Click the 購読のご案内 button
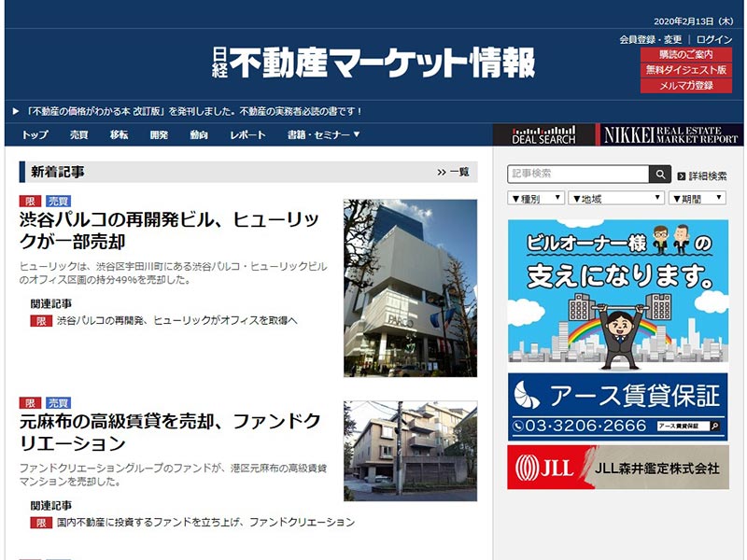747x560 pixels. click(686, 54)
